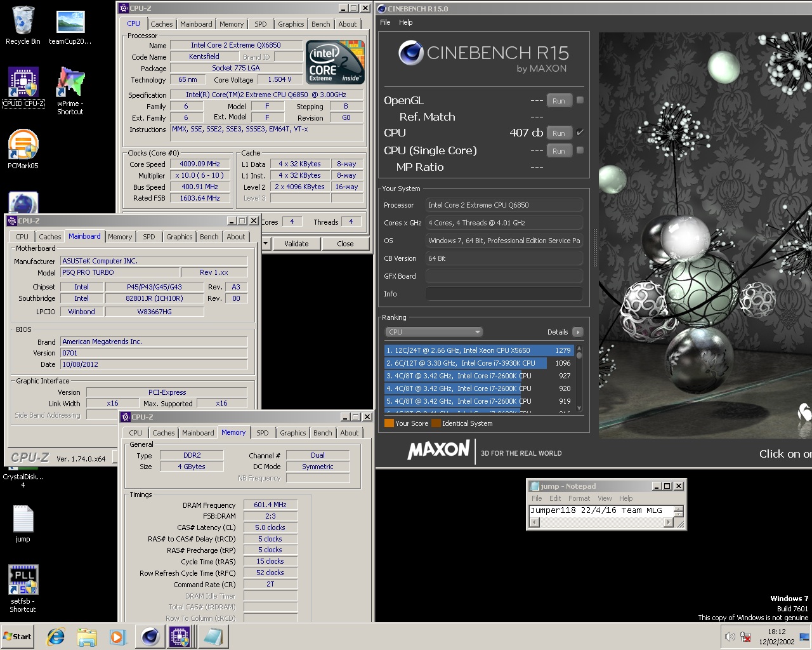Switch to Notepad taskbar button
Screen dimensions: 812x650
[x=213, y=637]
